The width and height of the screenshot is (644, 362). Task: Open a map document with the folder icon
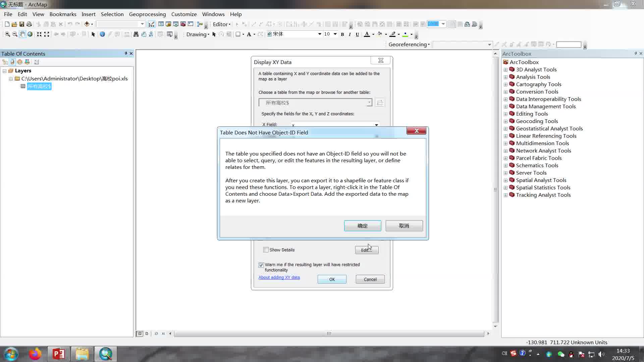[14, 24]
